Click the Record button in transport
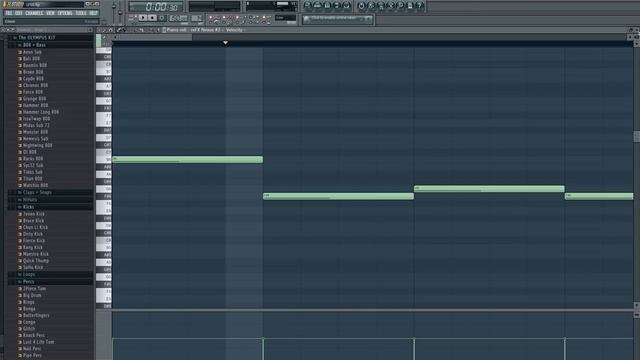640x360 pixels. point(162,18)
